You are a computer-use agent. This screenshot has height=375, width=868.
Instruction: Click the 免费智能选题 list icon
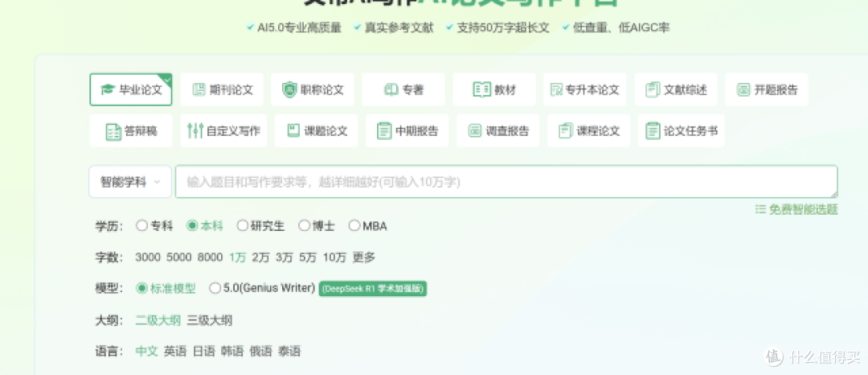pos(760,209)
